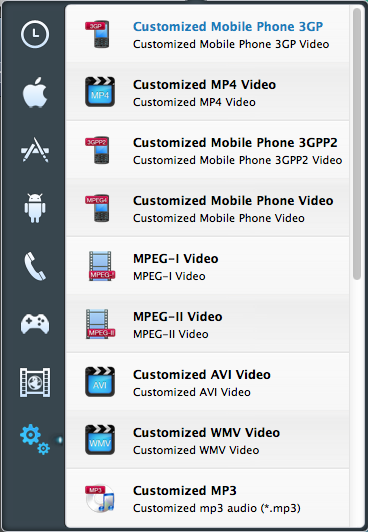368x532 pixels.
Task: Select the Customized AVI Video title
Action: (x=202, y=375)
